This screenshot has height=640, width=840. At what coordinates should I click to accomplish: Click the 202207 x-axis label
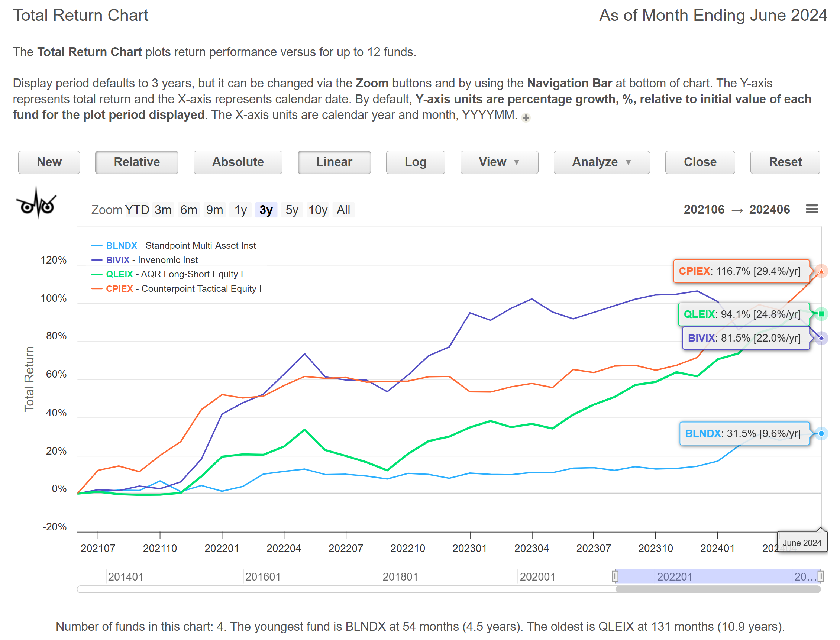pos(346,548)
